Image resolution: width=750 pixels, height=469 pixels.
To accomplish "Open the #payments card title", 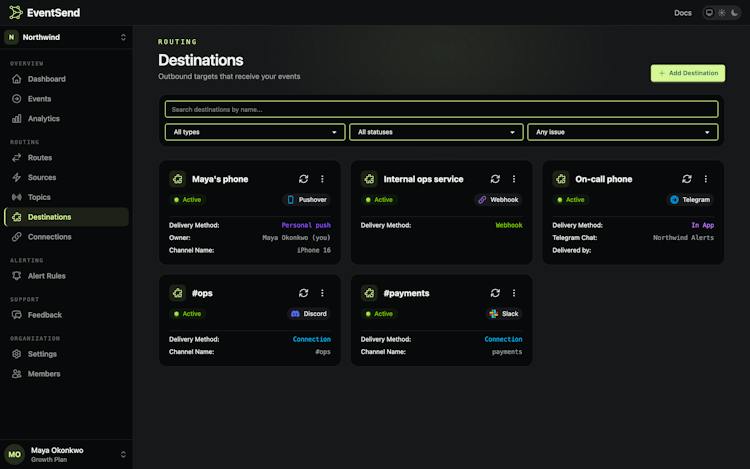I will point(407,294).
